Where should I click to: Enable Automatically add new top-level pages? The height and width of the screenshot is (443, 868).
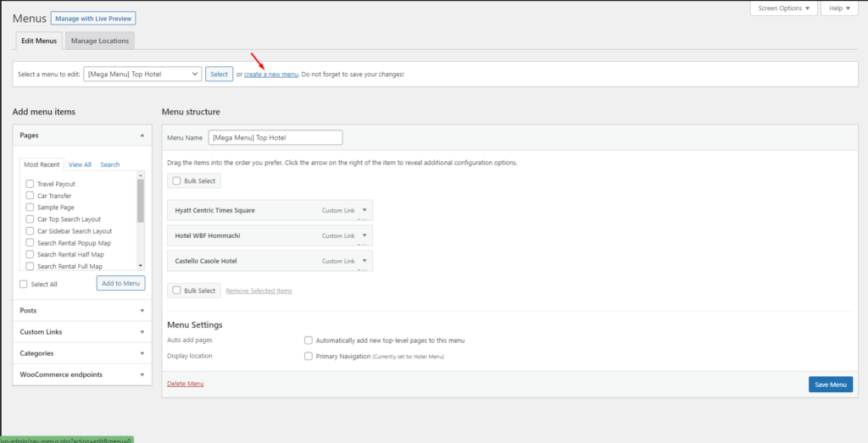point(309,341)
